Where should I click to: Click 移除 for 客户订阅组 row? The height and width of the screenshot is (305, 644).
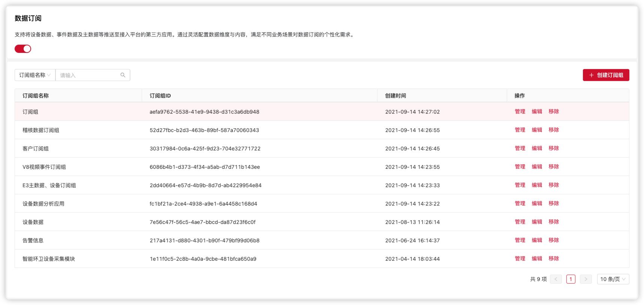click(554, 148)
